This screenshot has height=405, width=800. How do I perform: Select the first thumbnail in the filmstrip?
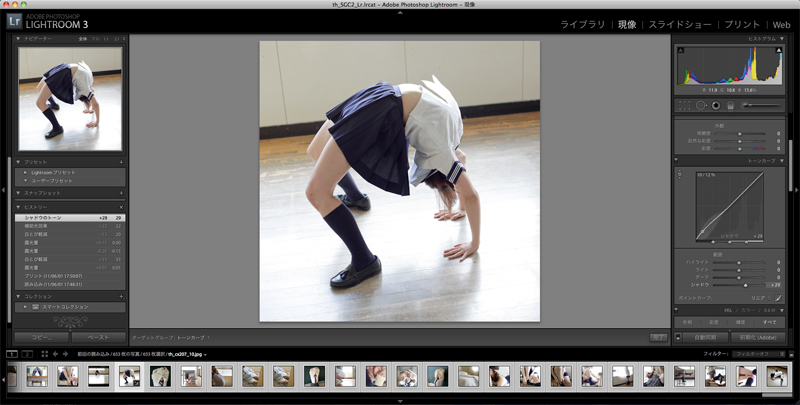36,376
